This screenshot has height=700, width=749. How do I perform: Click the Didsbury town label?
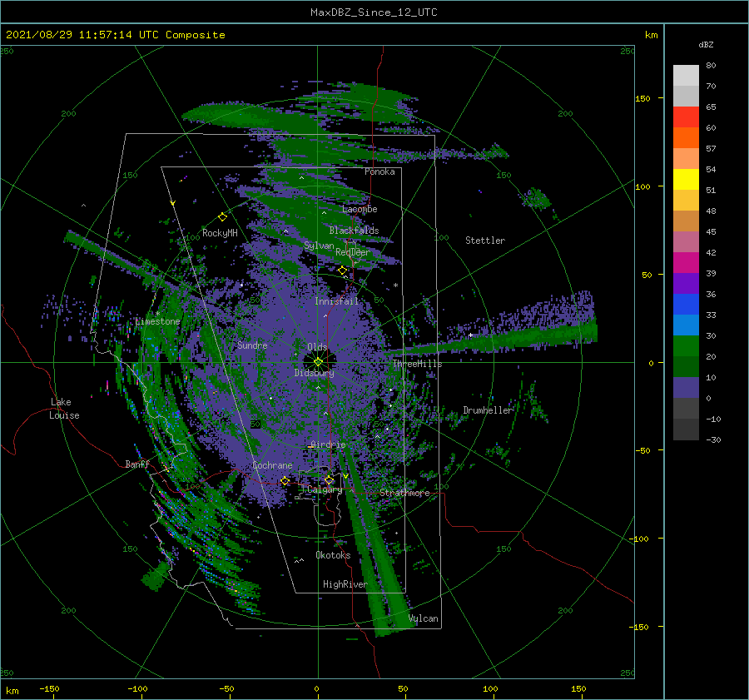(x=314, y=373)
